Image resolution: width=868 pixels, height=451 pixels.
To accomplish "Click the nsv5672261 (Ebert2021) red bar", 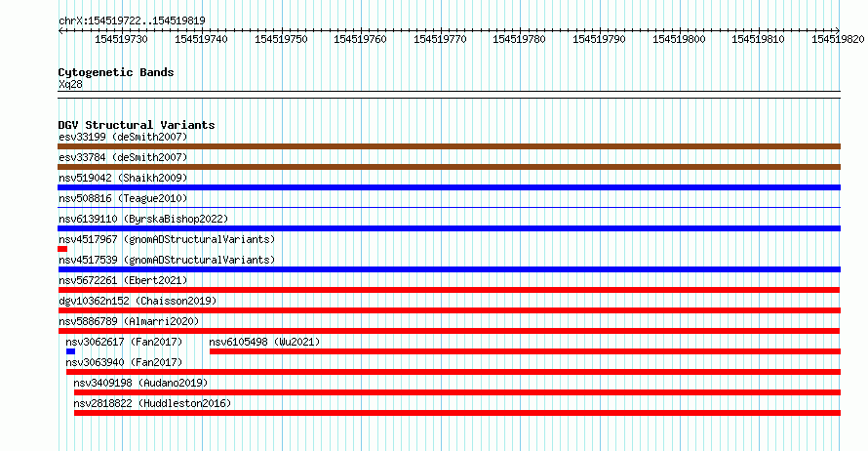I will 449,290.
